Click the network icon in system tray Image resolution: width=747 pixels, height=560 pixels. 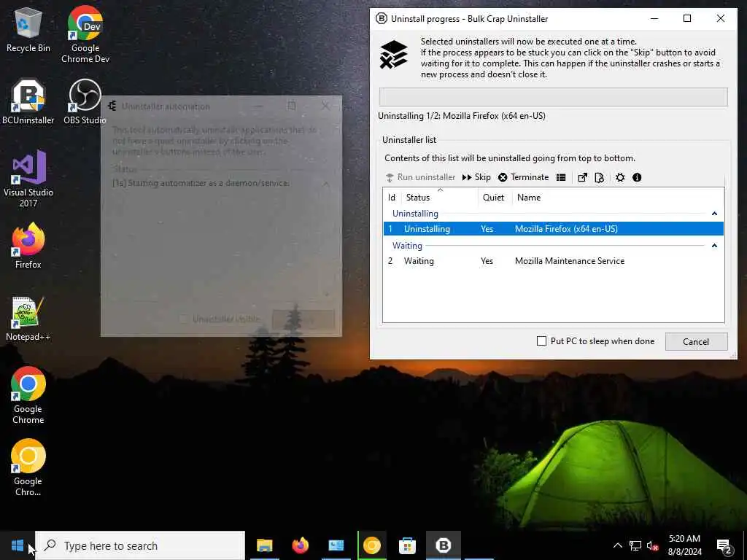(x=635, y=545)
